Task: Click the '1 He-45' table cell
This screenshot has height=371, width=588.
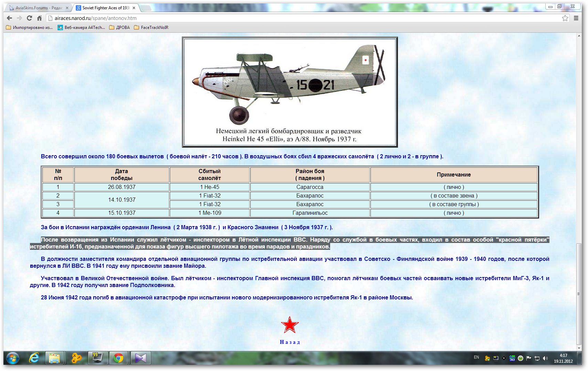Action: [209, 187]
